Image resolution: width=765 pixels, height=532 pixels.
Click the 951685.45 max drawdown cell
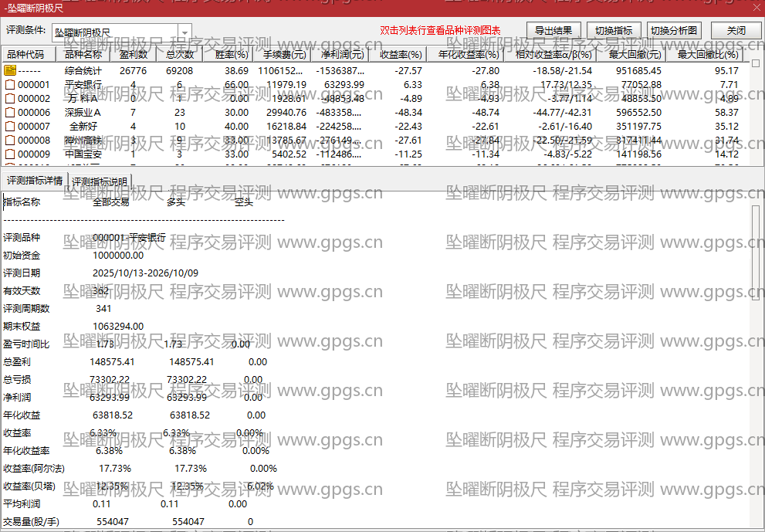click(638, 71)
